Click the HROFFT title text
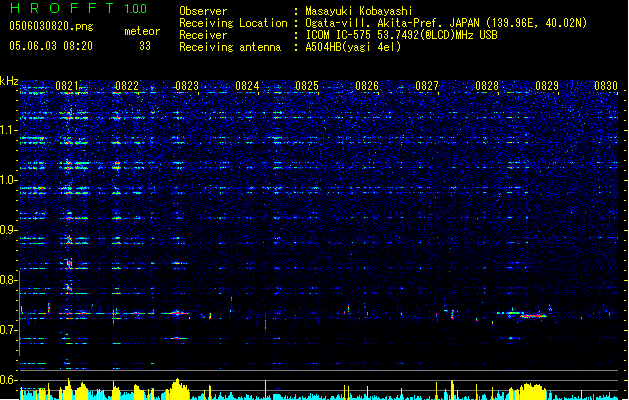Image resolution: width=629 pixels, height=400 pixels. pos(62,8)
